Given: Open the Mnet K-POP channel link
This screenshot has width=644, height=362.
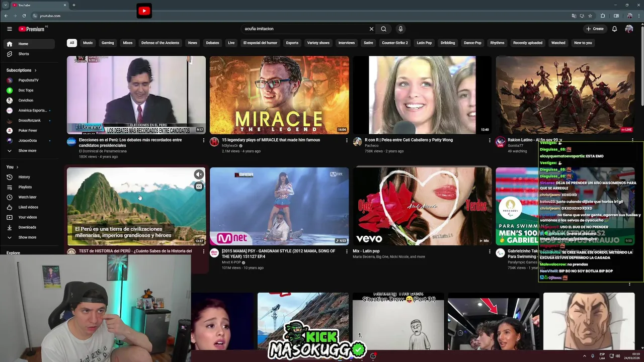Looking at the screenshot, I should tap(231, 262).
